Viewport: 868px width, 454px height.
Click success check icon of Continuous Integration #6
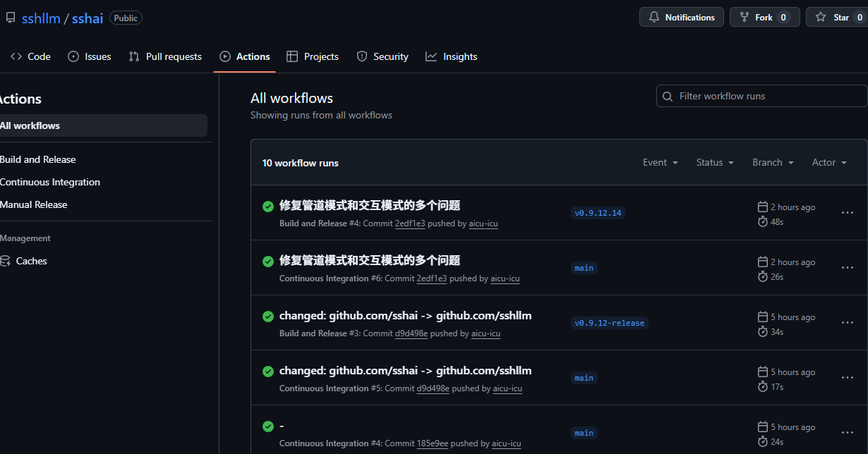click(x=268, y=261)
